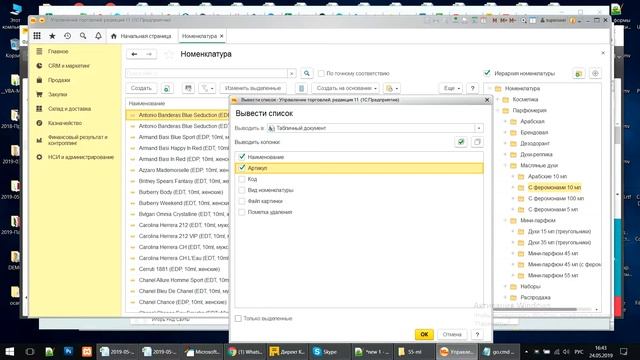Open Windows Start menu
The width and height of the screenshot is (640, 360).
pyautogui.click(x=9, y=351)
